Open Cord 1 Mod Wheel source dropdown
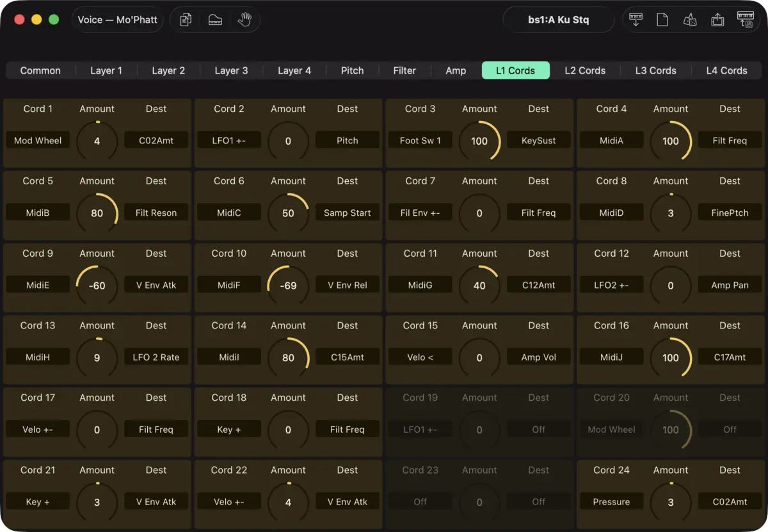Viewport: 768px width, 532px height. (x=38, y=140)
